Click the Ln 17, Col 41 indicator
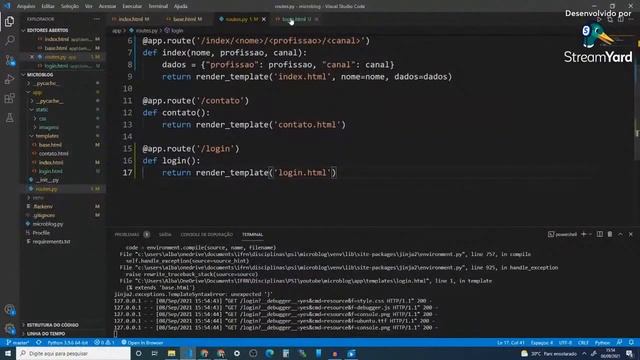The image size is (640, 360). pos(511,342)
